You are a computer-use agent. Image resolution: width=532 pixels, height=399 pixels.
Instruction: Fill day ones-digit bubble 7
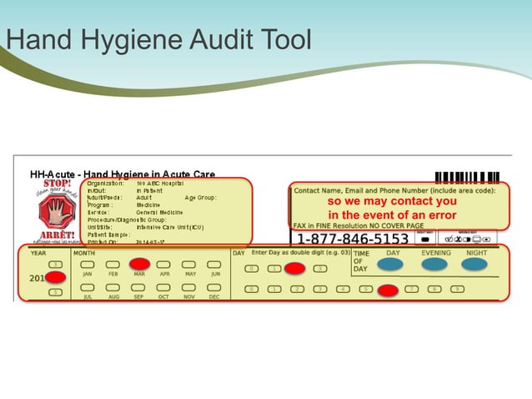[412, 290]
